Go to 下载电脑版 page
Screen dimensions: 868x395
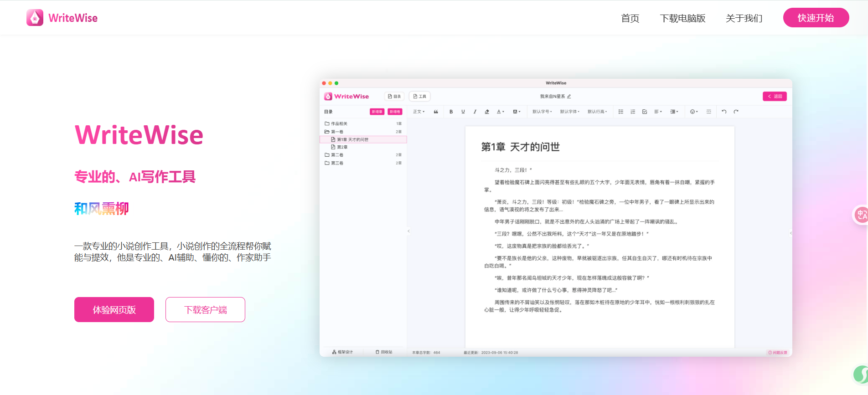682,18
